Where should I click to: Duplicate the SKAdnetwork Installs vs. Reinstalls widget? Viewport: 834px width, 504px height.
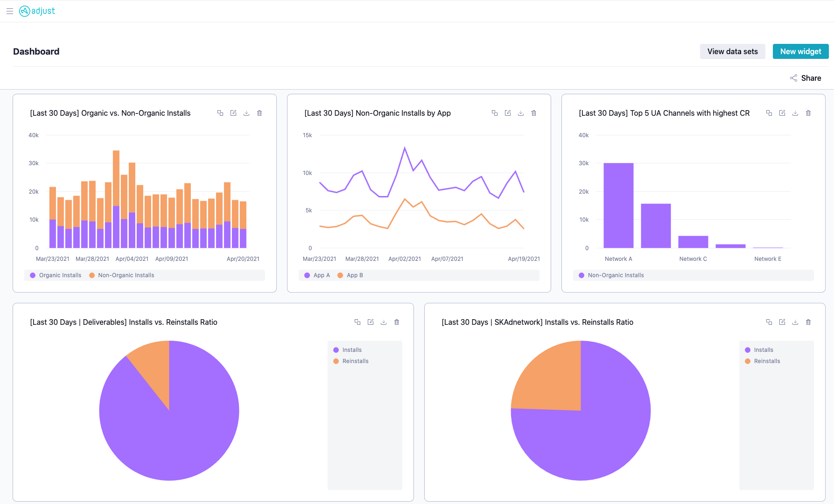[769, 322]
